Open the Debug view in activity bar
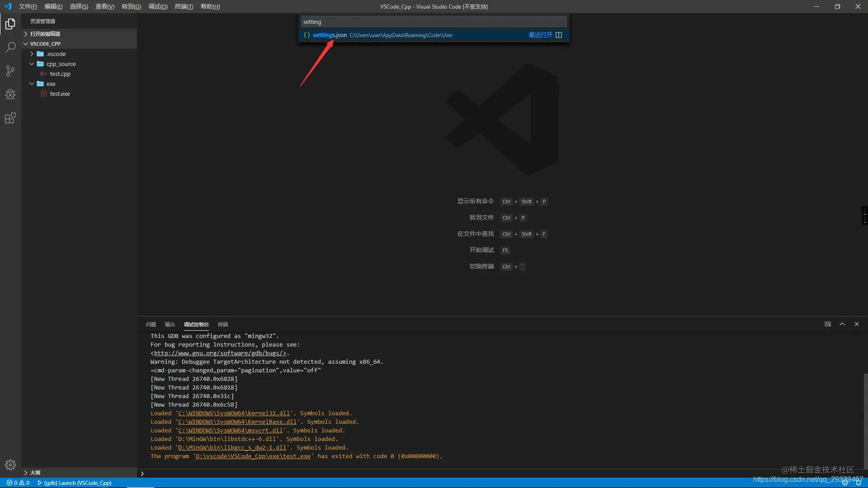 10,94
